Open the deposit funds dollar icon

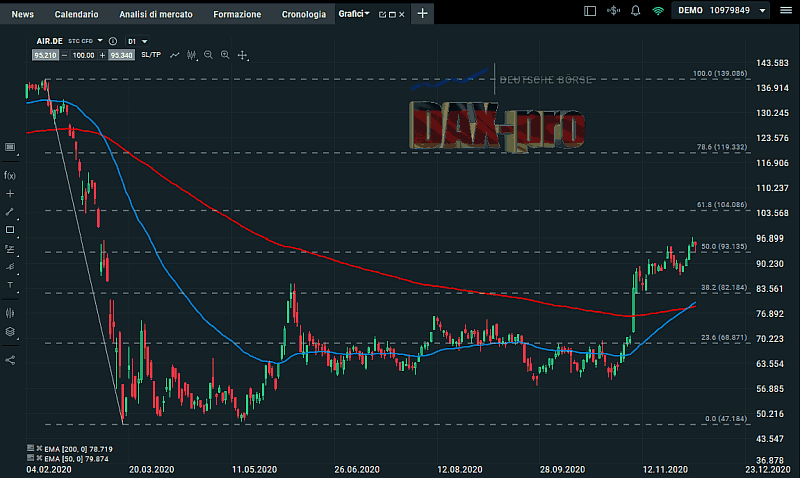tap(613, 10)
